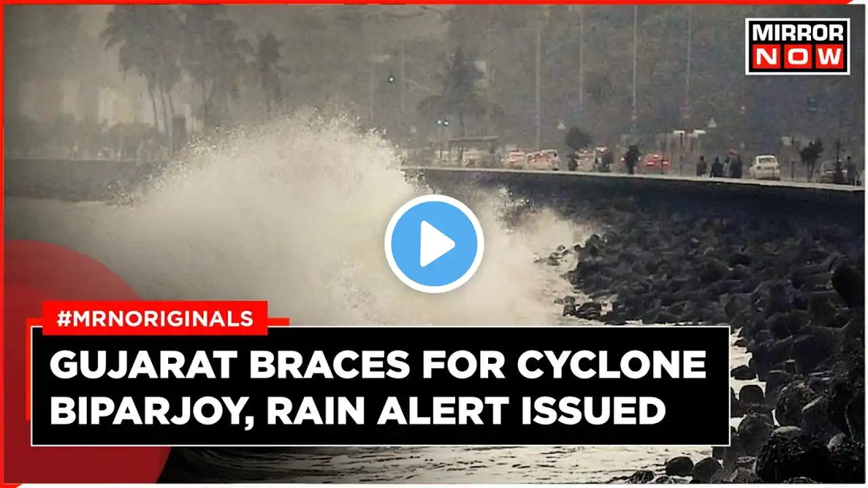Click the red NOW part of the logo
The width and height of the screenshot is (868, 488).
click(797, 58)
